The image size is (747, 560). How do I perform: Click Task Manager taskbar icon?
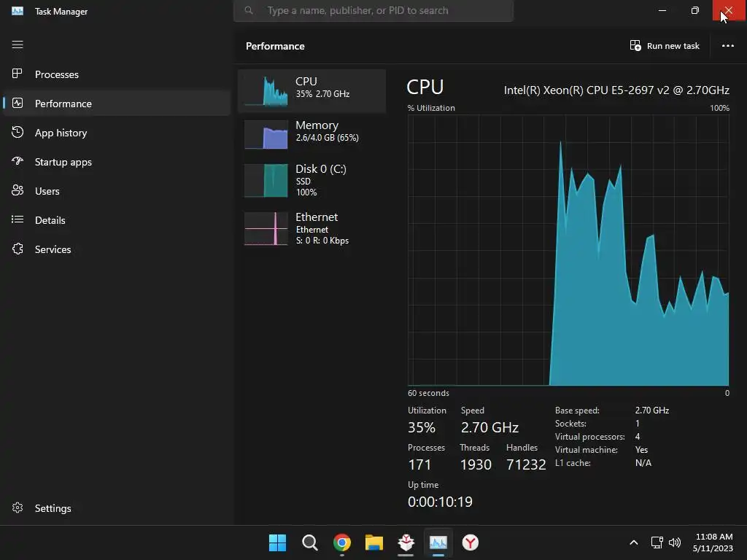[x=438, y=542]
